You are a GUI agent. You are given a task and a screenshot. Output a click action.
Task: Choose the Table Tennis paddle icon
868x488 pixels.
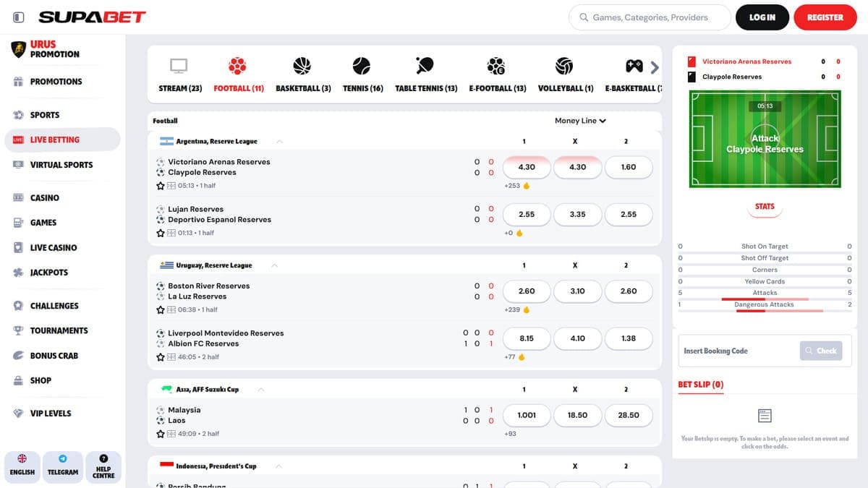pyautogui.click(x=425, y=67)
